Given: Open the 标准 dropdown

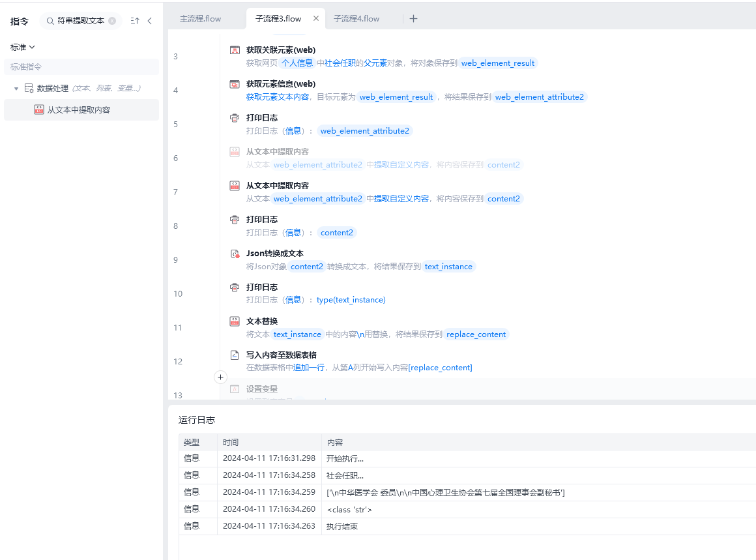Looking at the screenshot, I should (x=23, y=48).
